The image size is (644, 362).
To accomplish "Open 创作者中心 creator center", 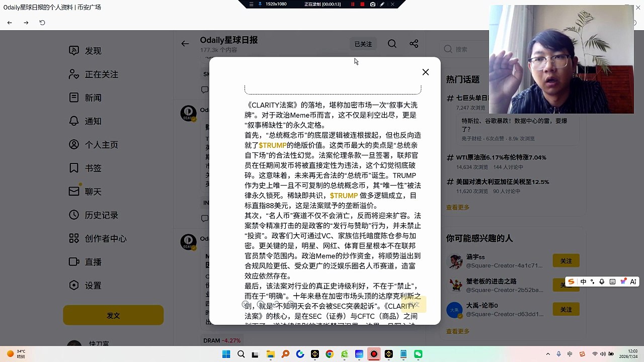I will coord(98,238).
